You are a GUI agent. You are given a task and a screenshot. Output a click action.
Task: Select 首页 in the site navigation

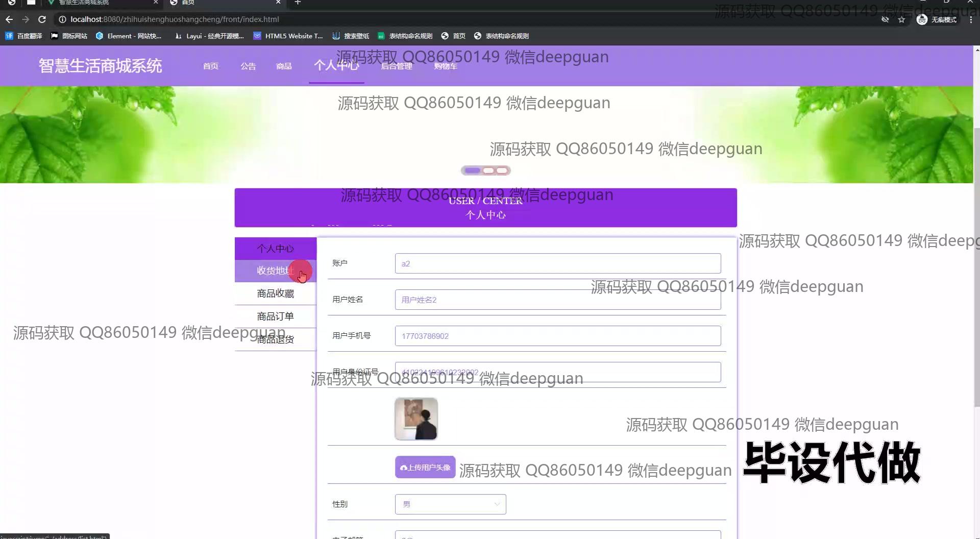point(210,66)
